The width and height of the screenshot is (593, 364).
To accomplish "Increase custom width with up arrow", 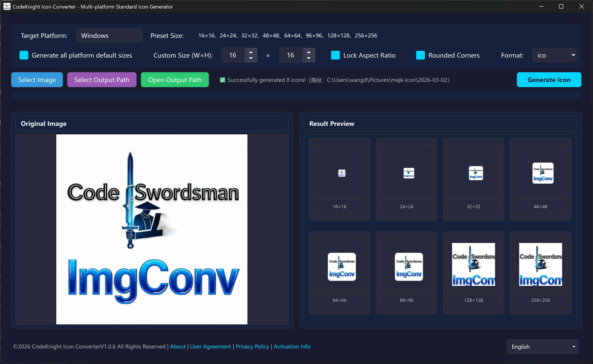I will coord(251,52).
